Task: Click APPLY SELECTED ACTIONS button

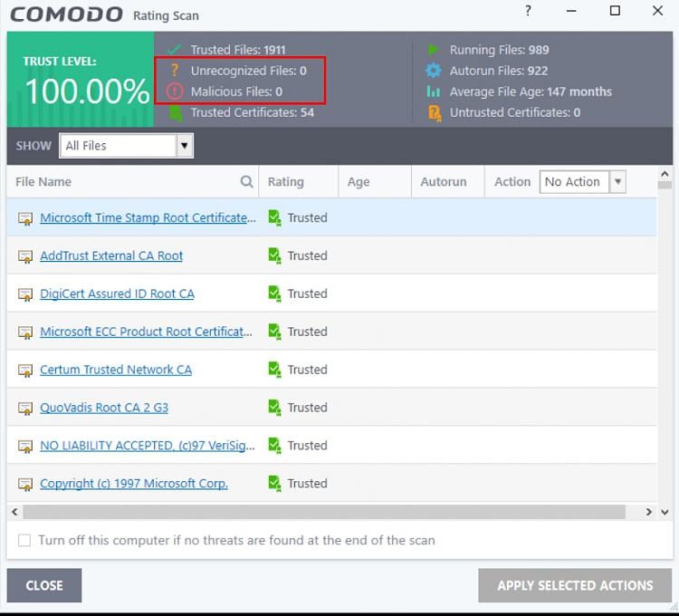Action: click(575, 585)
